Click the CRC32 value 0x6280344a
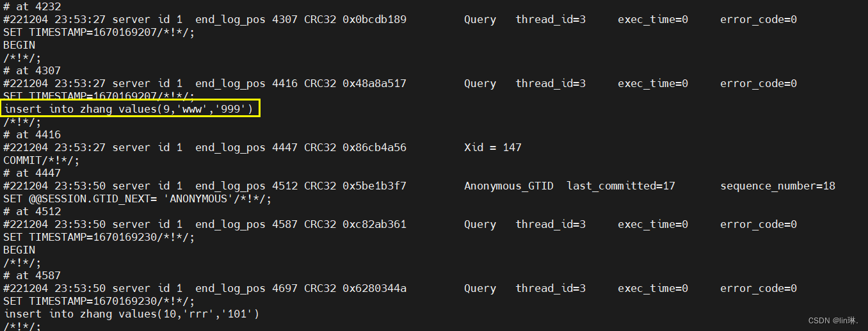This screenshot has width=868, height=331. coord(374,289)
